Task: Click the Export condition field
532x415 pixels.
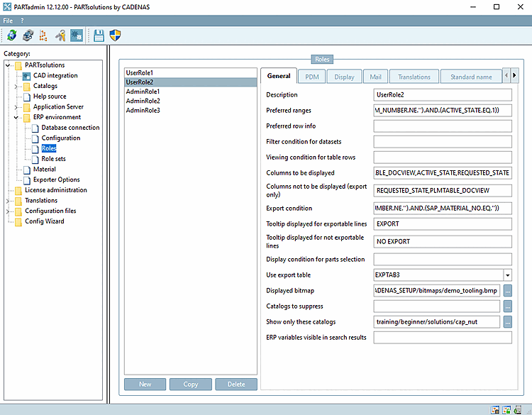Action: click(x=443, y=208)
